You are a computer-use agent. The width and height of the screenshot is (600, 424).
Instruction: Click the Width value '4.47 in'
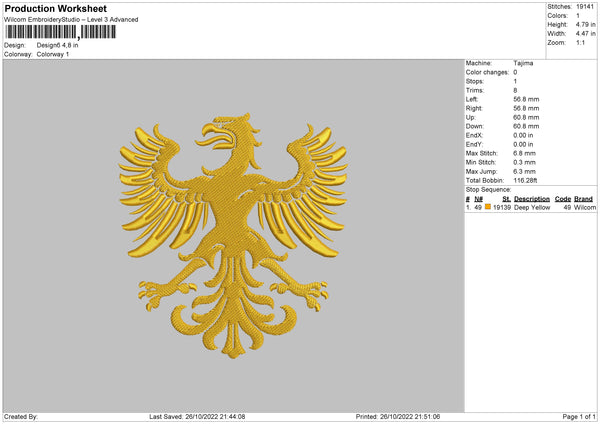point(586,34)
